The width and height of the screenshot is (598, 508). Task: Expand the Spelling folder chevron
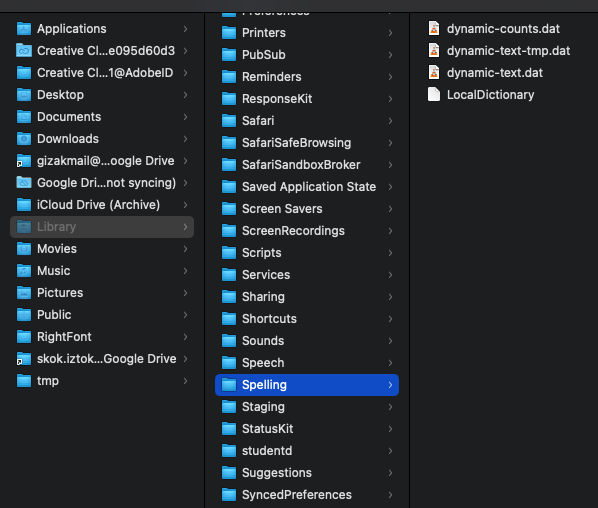coord(390,385)
